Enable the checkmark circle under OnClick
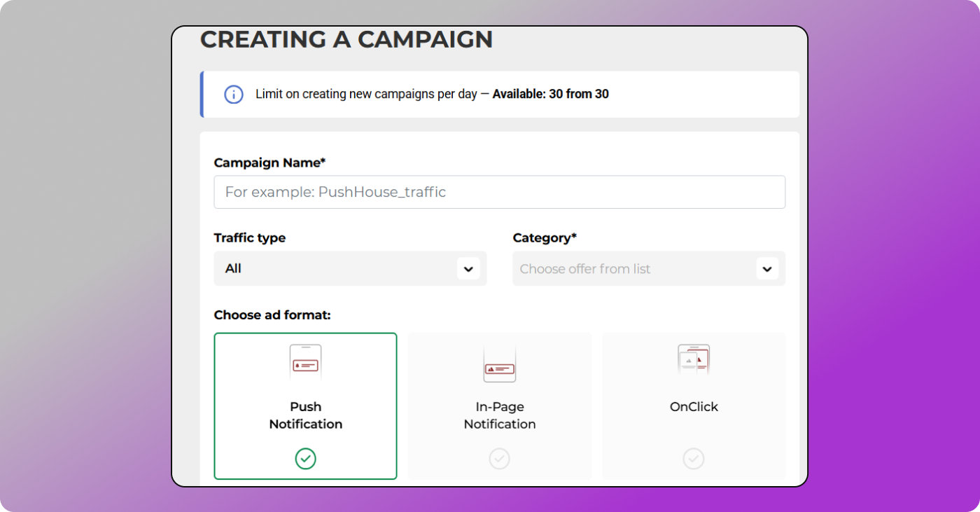This screenshot has width=980, height=512. [x=693, y=459]
